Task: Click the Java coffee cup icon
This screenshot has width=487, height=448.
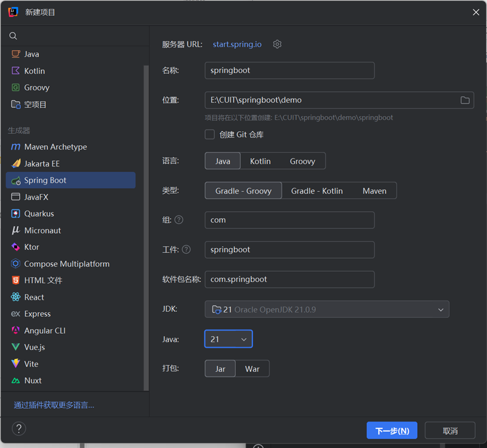Action: [16, 54]
